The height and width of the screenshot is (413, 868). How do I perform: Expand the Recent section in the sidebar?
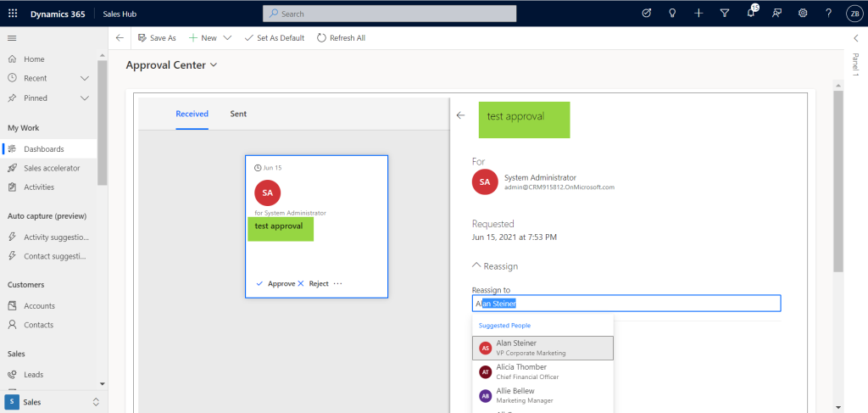(84, 78)
